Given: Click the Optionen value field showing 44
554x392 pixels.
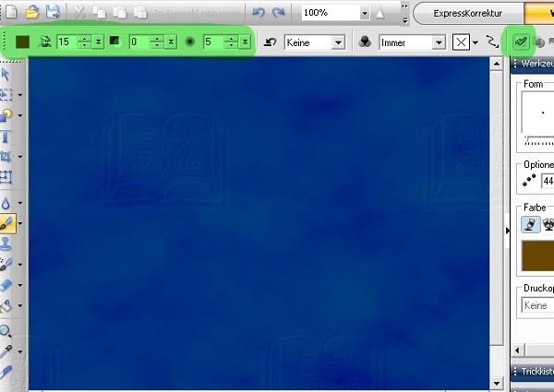Looking at the screenshot, I should coord(548,181).
